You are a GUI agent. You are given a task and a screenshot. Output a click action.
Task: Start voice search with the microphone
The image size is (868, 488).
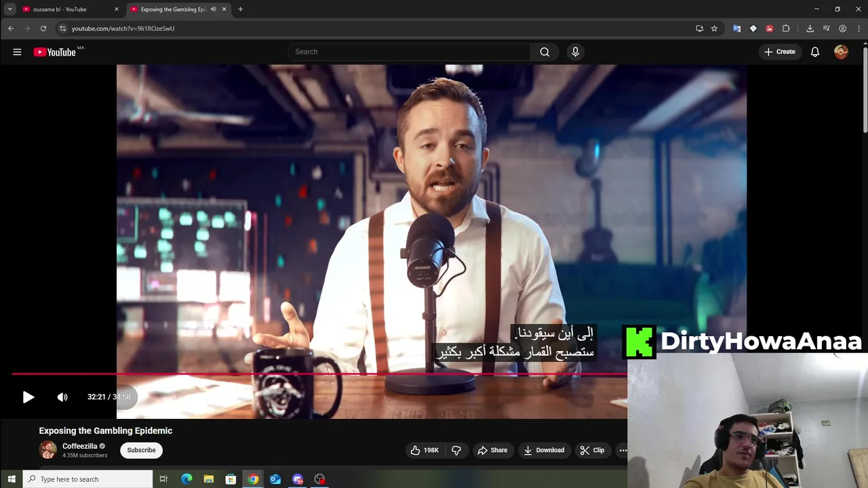575,52
